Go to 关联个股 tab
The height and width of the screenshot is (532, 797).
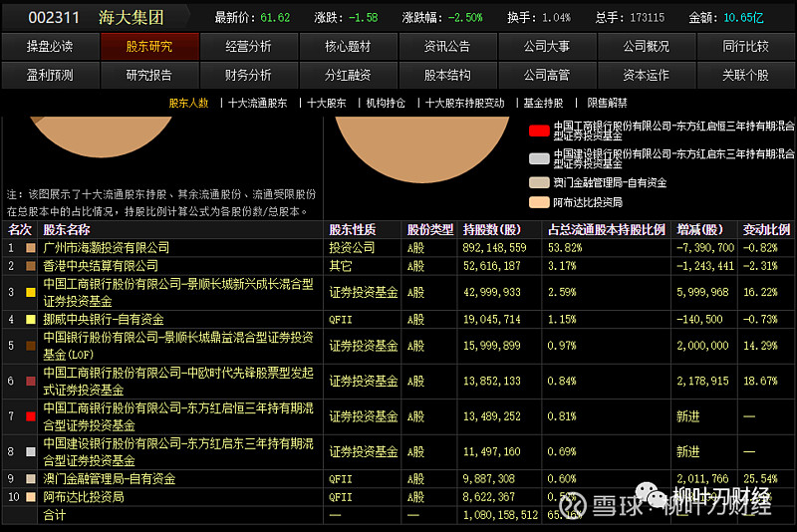click(745, 75)
